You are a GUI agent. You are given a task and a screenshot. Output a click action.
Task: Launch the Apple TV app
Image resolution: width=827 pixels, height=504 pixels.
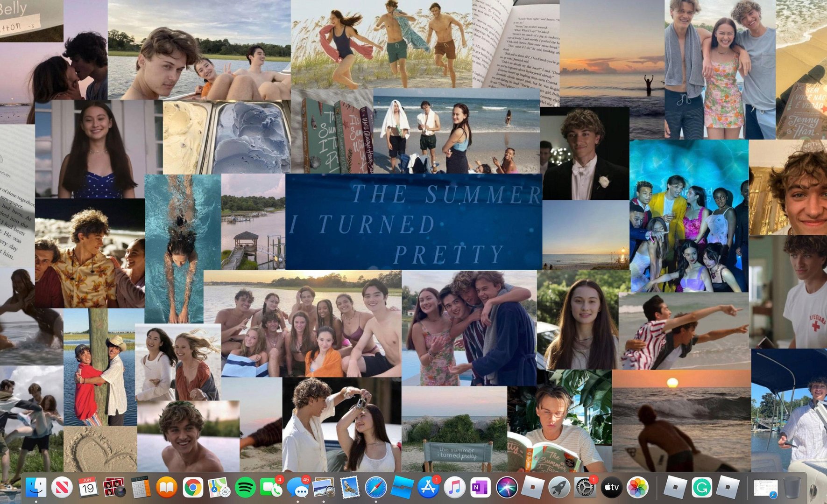[611, 488]
